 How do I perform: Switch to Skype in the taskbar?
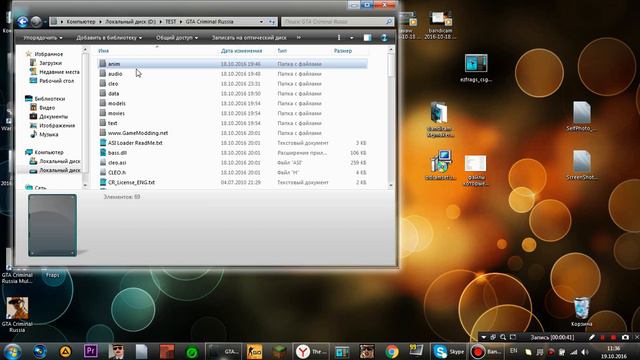[x=449, y=351]
